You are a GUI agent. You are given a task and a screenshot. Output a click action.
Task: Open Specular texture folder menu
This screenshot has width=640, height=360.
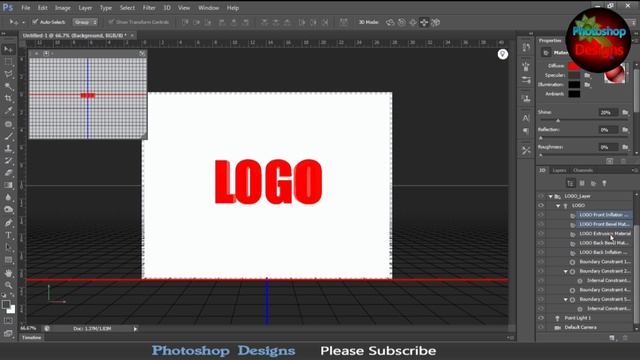pyautogui.click(x=587, y=75)
